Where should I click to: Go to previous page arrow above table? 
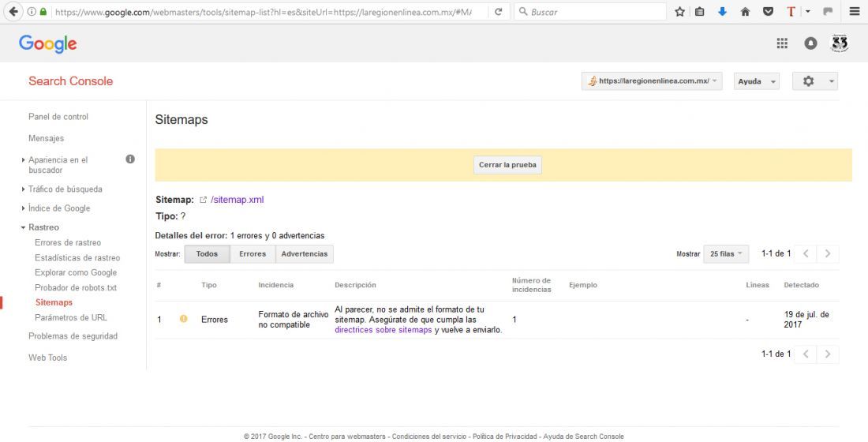click(x=806, y=253)
